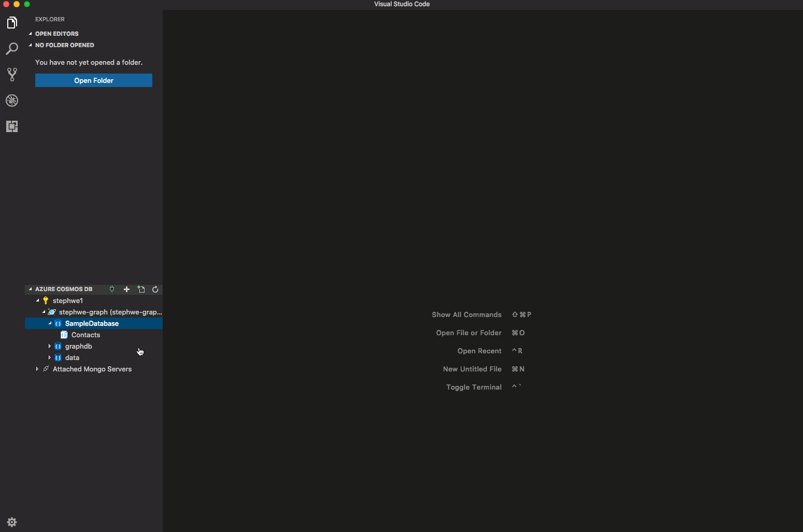Open the Extensions view in activity bar
This screenshot has width=803, height=532.
[12, 126]
